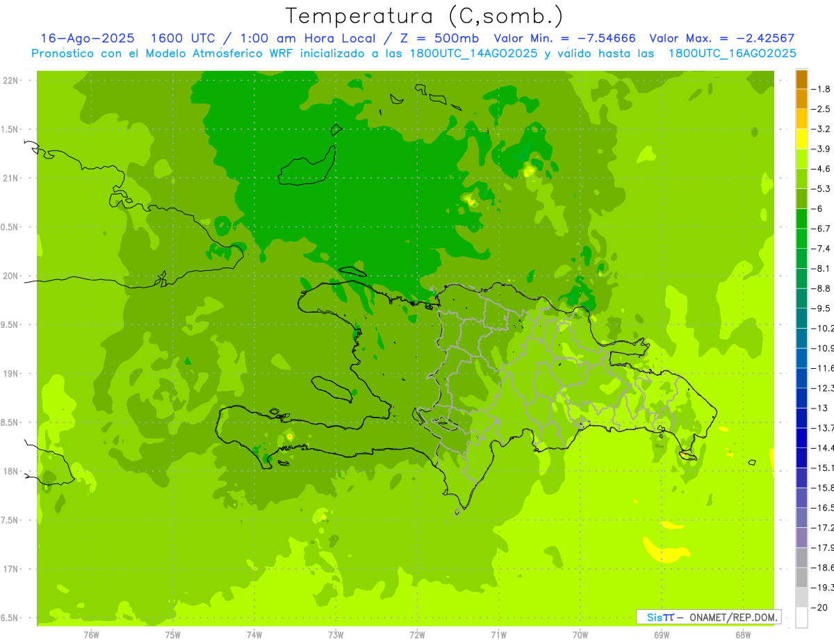Click the yellow swatch between -3.2 and -3.9
The width and height of the screenshot is (834, 644).
tap(801, 139)
